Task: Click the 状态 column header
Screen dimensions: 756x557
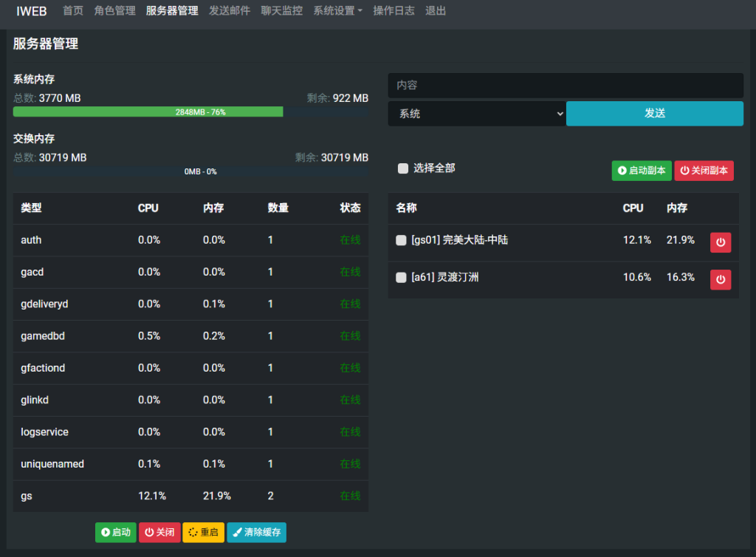Action: 350,208
